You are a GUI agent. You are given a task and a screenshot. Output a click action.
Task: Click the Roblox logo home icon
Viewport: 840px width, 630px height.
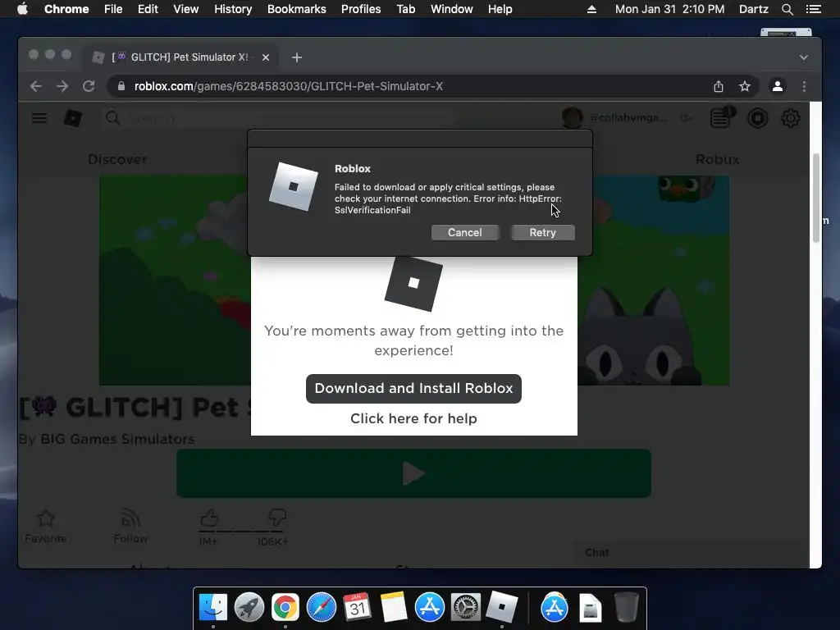73,118
